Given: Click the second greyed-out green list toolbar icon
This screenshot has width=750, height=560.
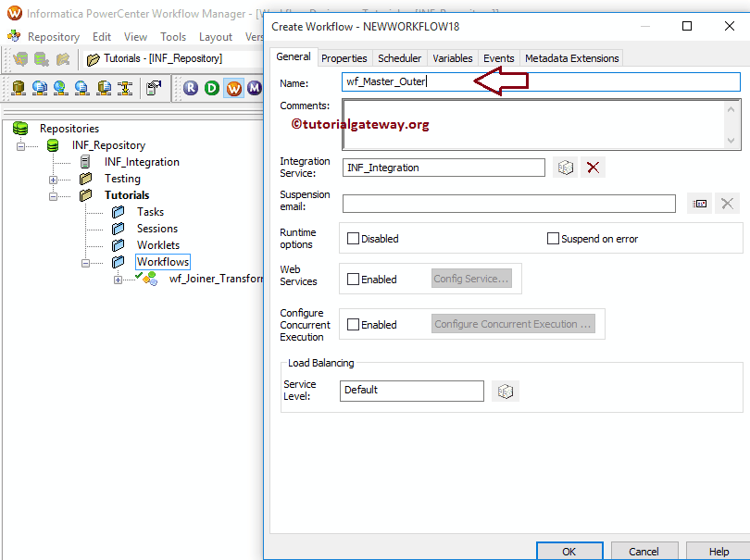Looking at the screenshot, I should [x=42, y=59].
